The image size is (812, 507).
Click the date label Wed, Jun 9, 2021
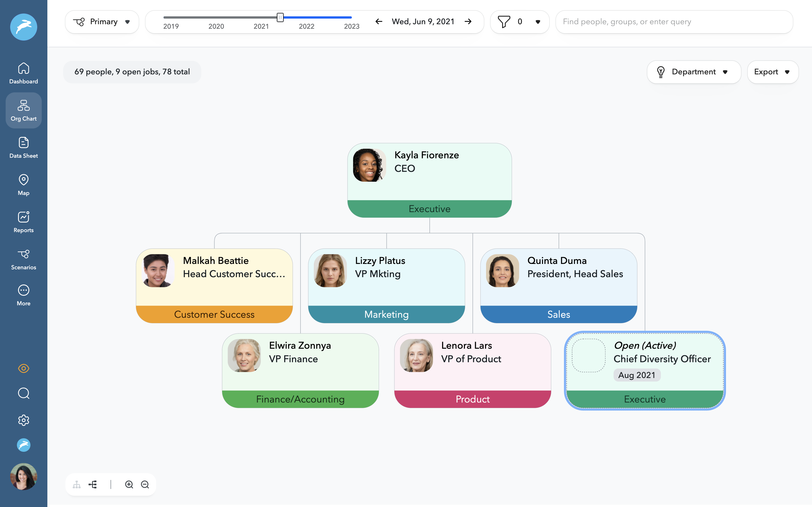click(x=423, y=21)
